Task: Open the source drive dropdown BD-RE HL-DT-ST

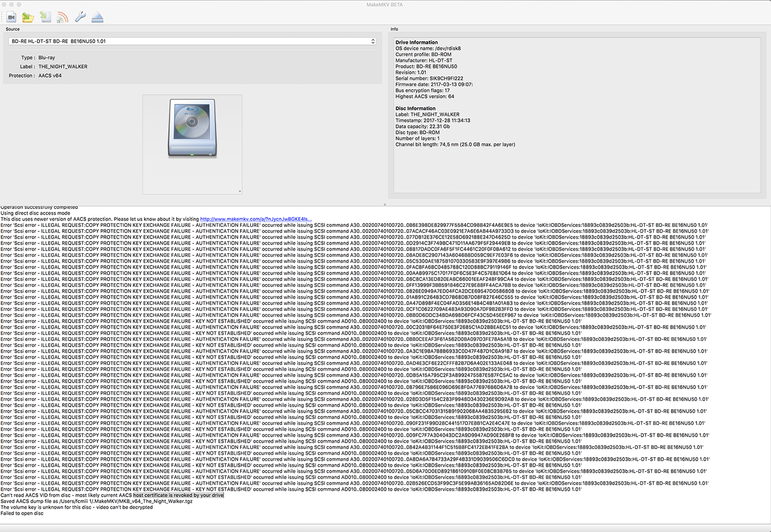Action: tap(192, 41)
